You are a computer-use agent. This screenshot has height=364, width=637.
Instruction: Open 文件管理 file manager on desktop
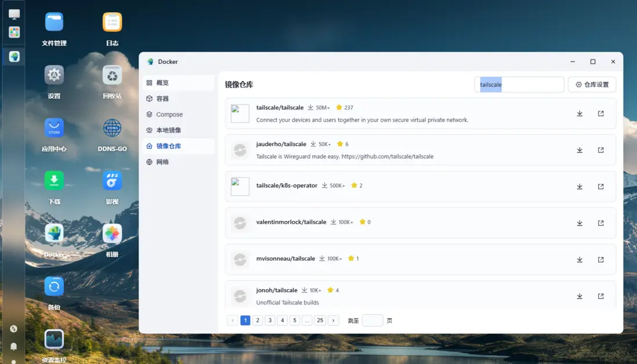pos(54,23)
